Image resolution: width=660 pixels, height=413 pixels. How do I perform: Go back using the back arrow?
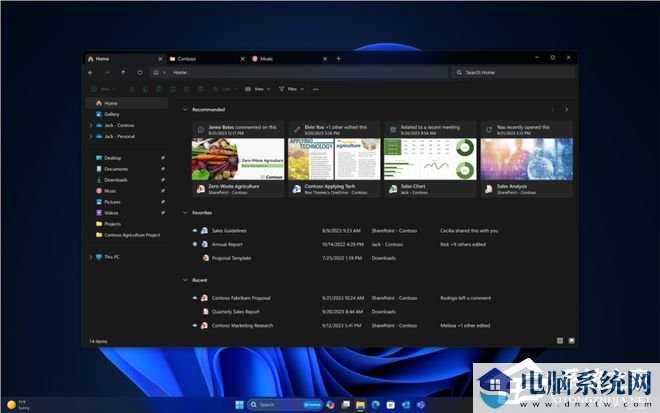(90, 72)
